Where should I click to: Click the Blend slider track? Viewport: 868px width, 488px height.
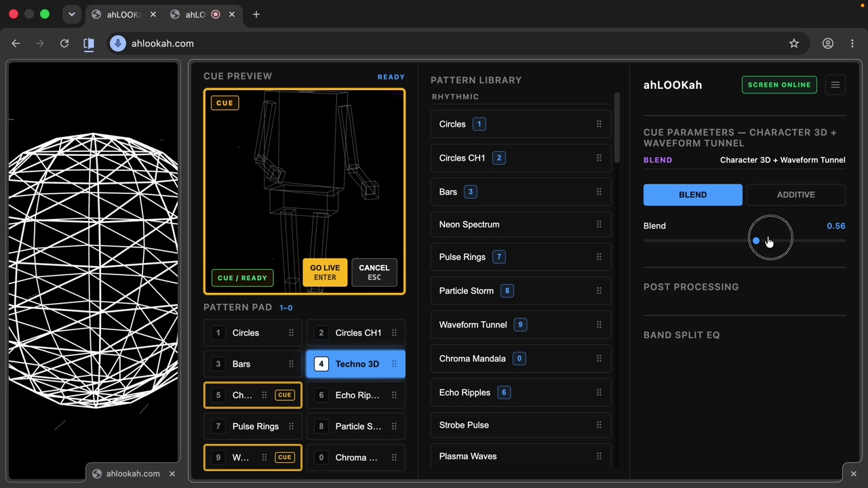[x=745, y=241]
